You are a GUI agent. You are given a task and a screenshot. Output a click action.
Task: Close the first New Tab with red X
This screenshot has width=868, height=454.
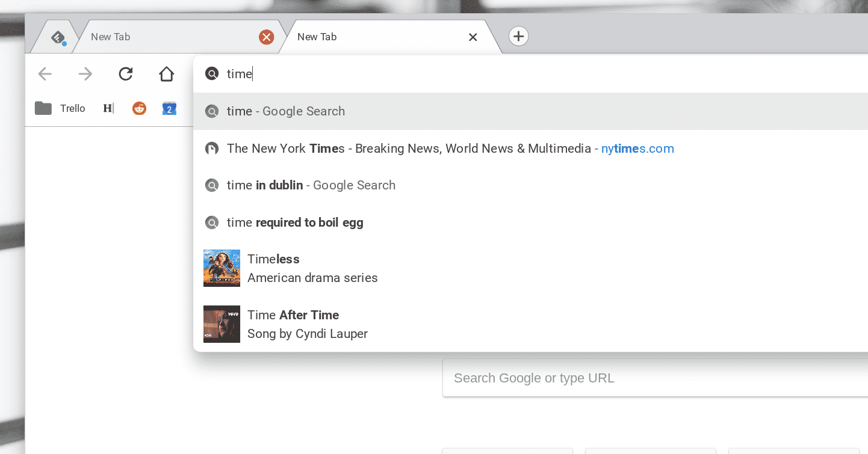pos(266,37)
